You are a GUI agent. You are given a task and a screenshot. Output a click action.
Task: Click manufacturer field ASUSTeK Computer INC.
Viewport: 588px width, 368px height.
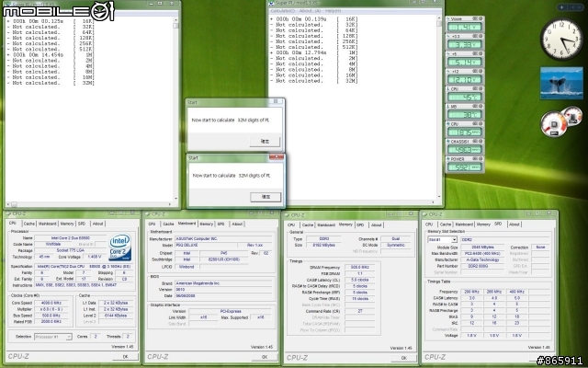223,239
